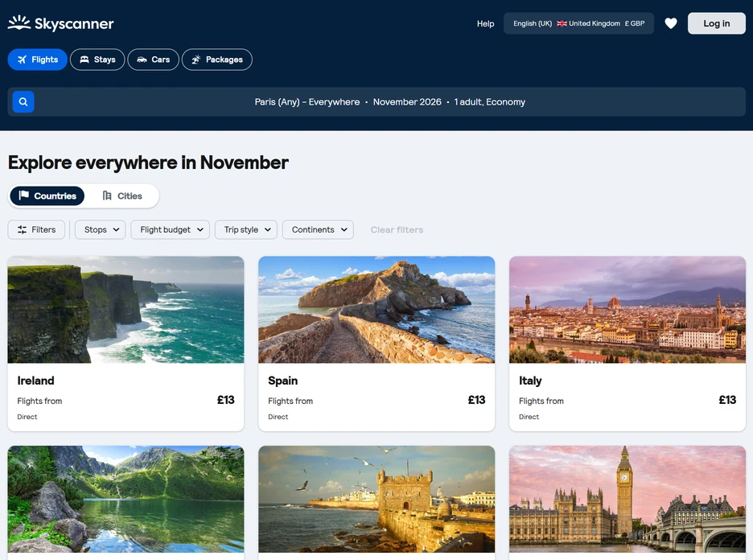Image resolution: width=753 pixels, height=560 pixels.
Task: Select the Flights tab label
Action: click(x=45, y=60)
